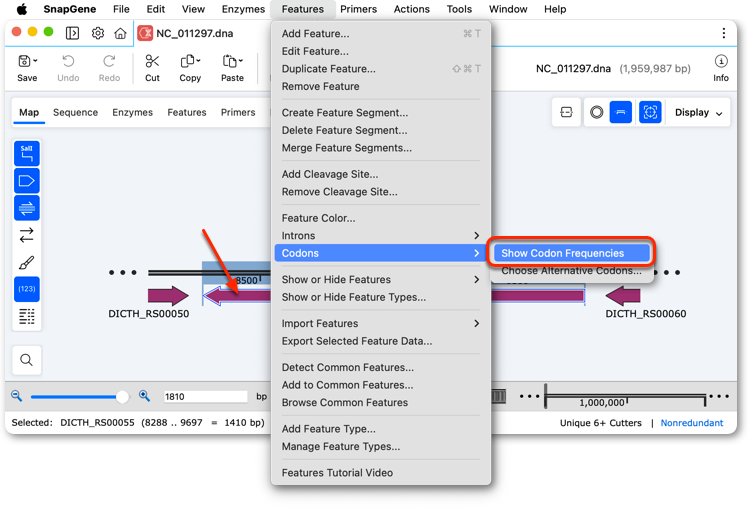Click the fit-to-width map icon
Screen dimensions: 748x518
click(566, 112)
